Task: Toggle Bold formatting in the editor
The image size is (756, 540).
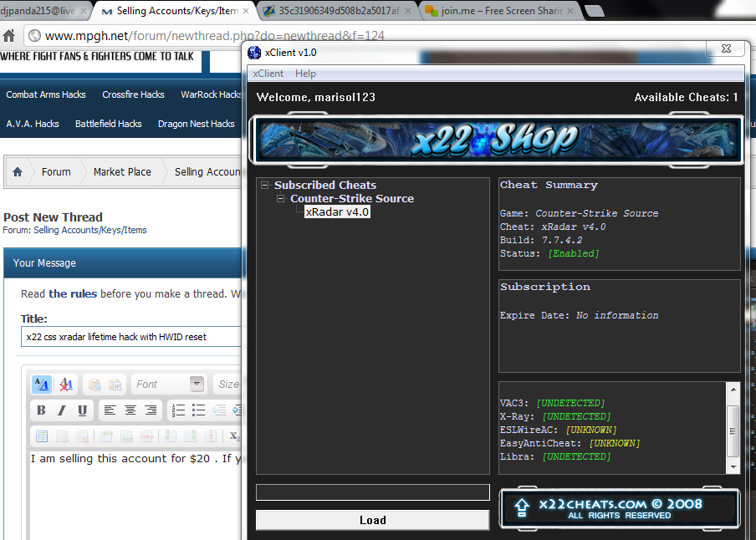Action: click(x=41, y=410)
